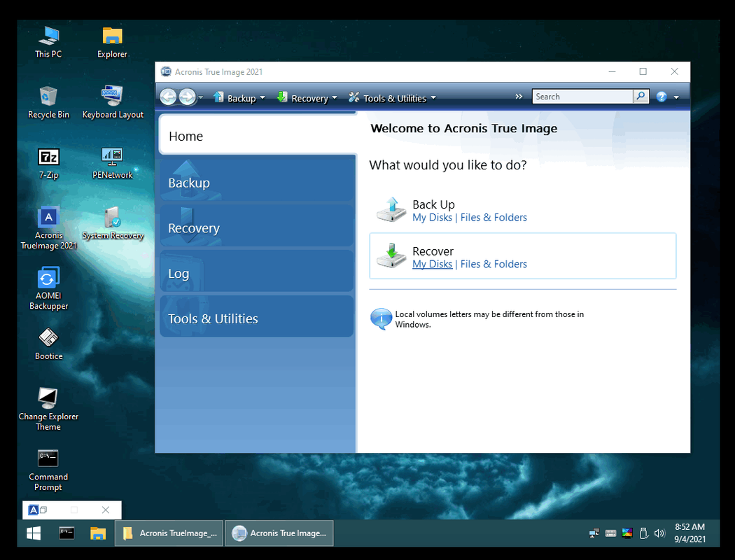Image resolution: width=735 pixels, height=560 pixels.
Task: Click the Acronis window title bar icon
Action: coord(166,71)
